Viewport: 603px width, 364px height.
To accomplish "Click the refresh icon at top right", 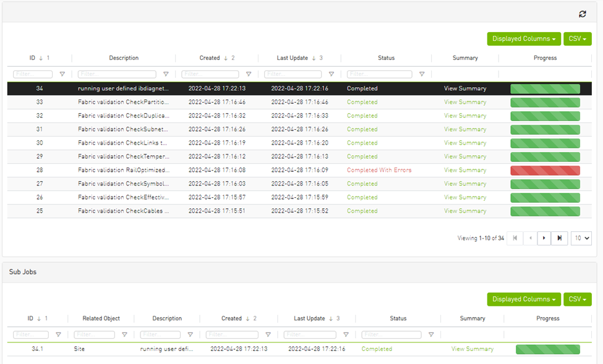I will (x=582, y=14).
